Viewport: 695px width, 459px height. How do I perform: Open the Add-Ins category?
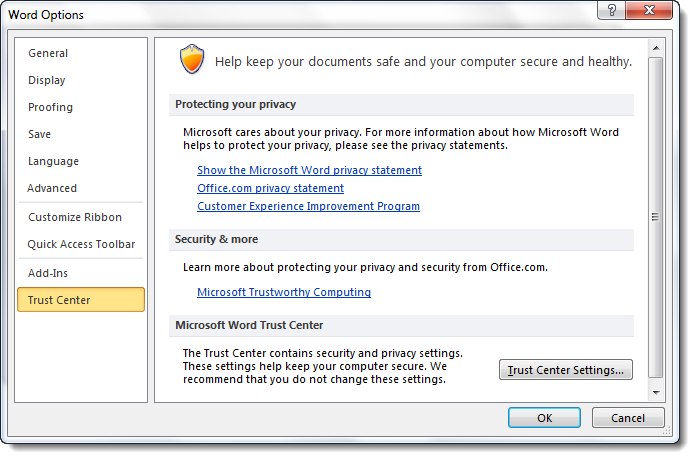(48, 273)
